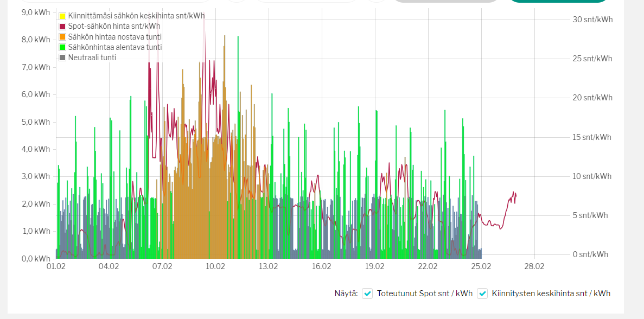Uncheck the Kiinnitysten keskihinta snt / kWh checkbox
The image size is (644, 319).
pyautogui.click(x=482, y=294)
